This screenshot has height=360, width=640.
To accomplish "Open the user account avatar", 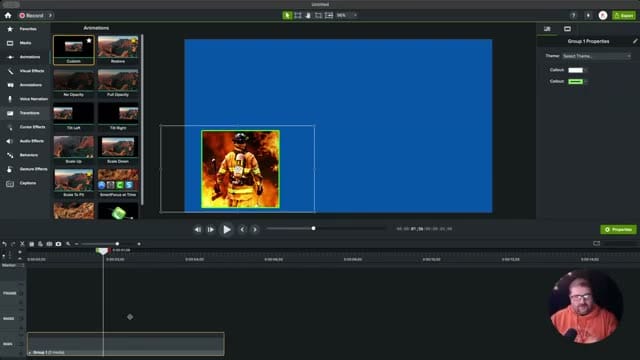I will coord(603,16).
